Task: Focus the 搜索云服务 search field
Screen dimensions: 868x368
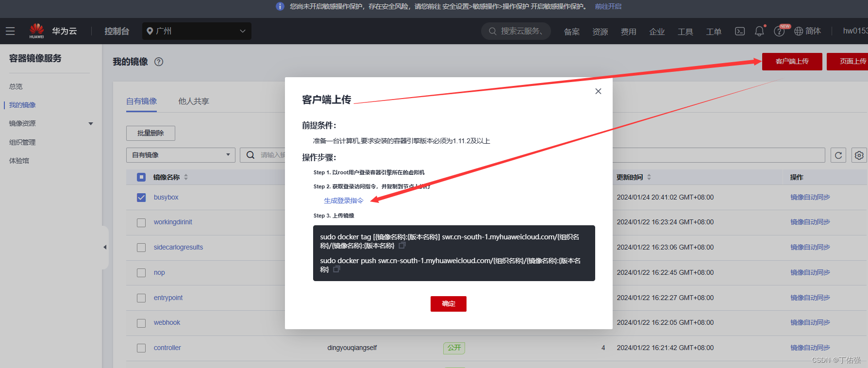Action: [516, 31]
